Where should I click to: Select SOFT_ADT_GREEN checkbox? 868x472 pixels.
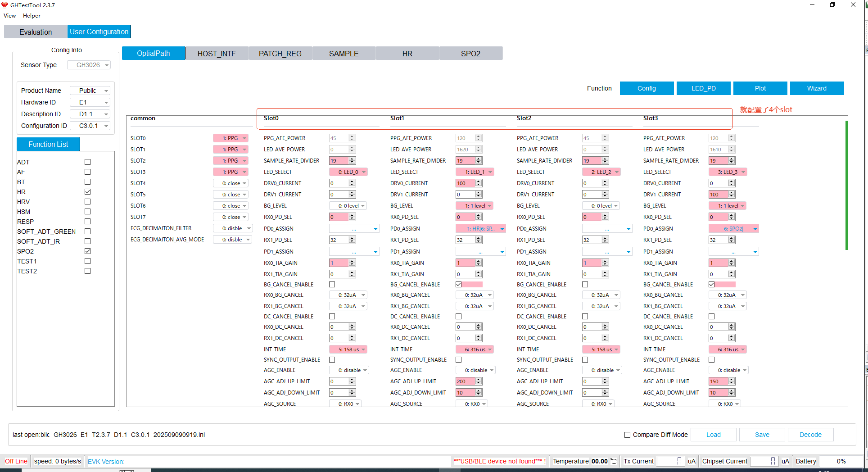(x=88, y=231)
